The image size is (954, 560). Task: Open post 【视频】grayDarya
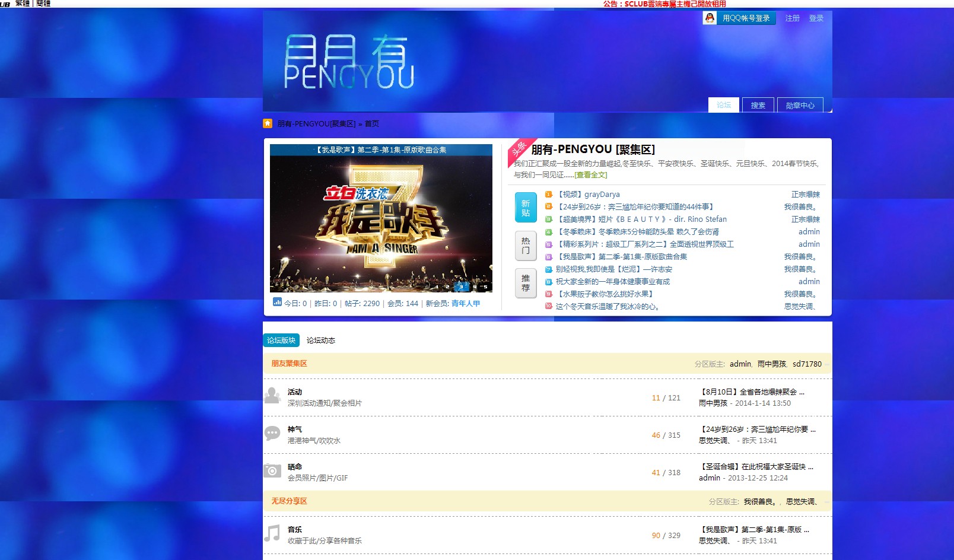588,194
